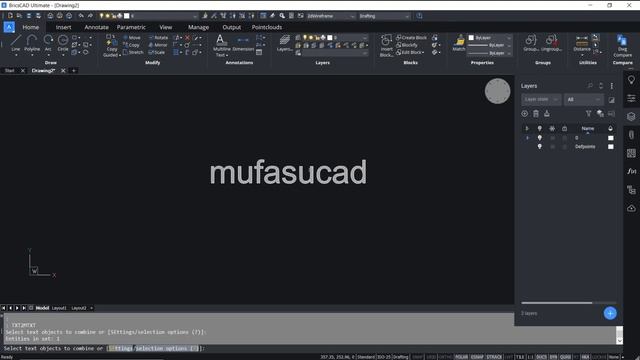Image resolution: width=640 pixels, height=360 pixels.
Task: Choose the Rotate modify tool
Action: 158,38
